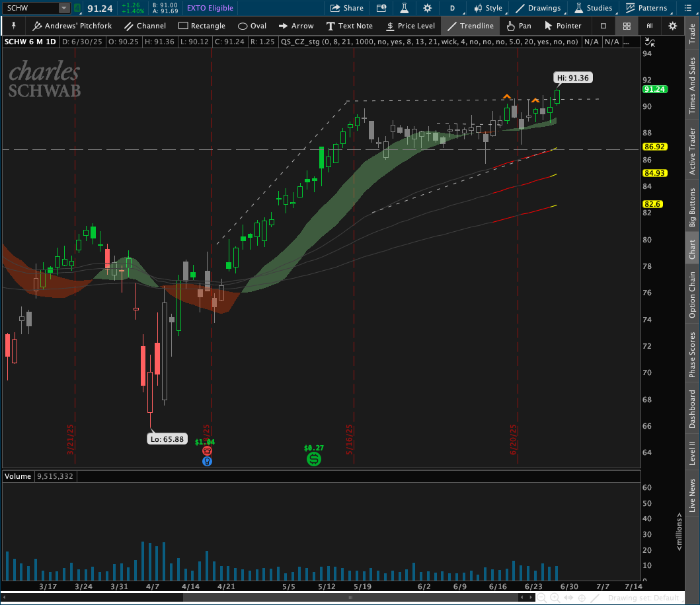Viewport: 700px width, 605px height.
Task: Expand the SCHW symbol dropdown arrow
Action: tap(64, 8)
